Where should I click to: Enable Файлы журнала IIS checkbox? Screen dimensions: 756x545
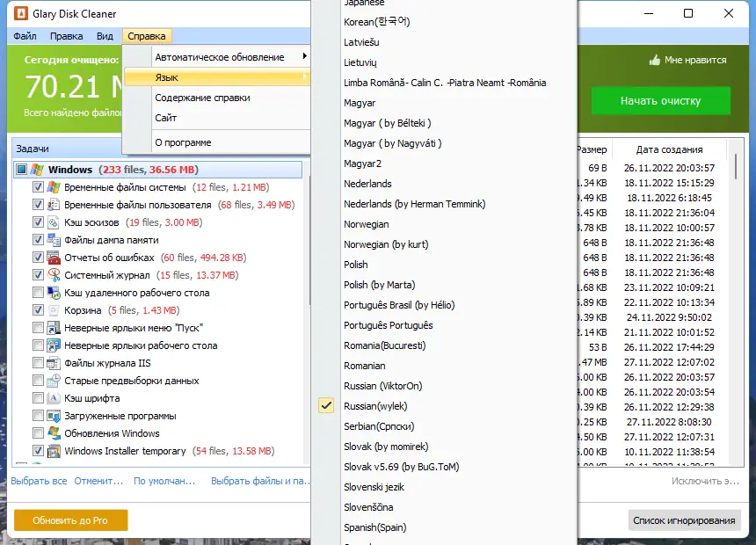tap(38, 363)
